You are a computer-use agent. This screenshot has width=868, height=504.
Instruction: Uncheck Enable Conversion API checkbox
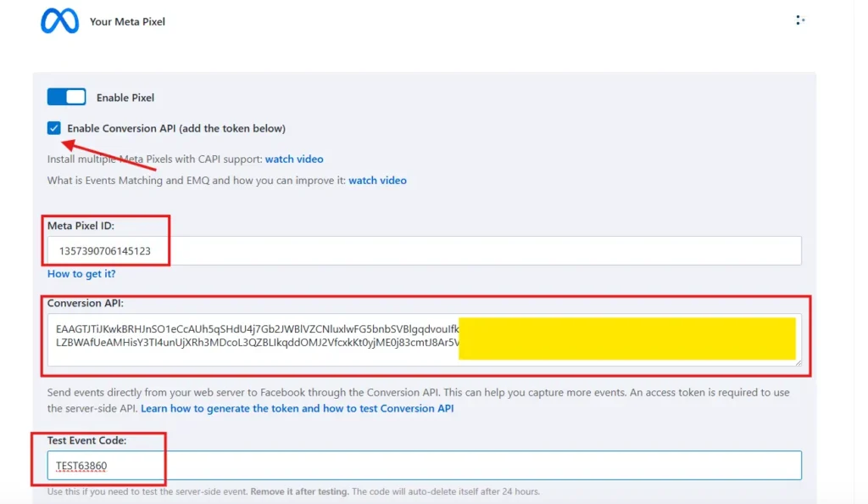point(53,128)
